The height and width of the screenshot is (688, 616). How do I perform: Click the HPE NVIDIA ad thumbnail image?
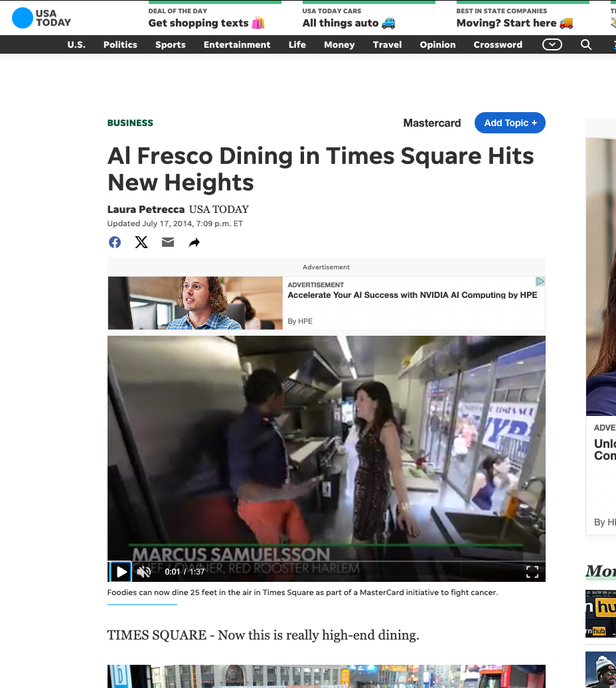(x=195, y=303)
